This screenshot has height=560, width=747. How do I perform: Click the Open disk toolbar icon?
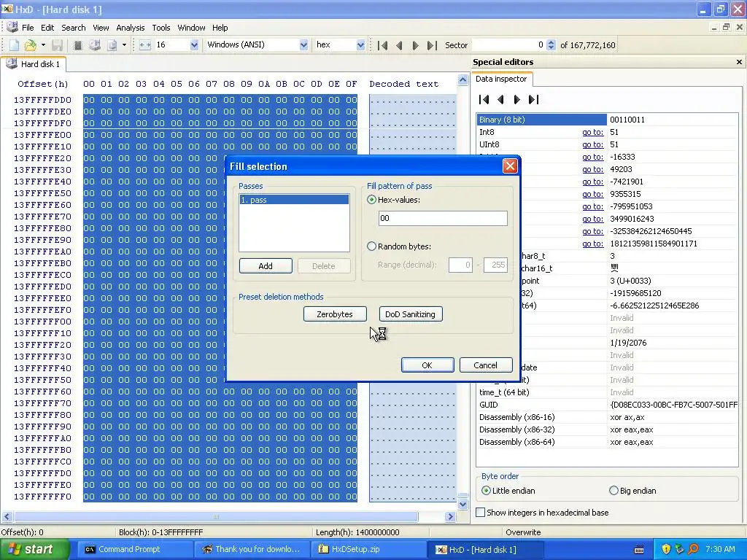point(95,45)
